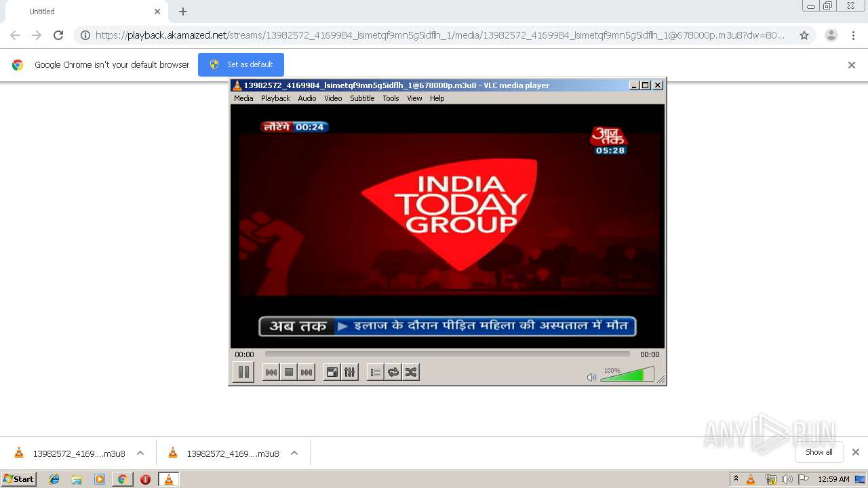The image size is (868, 488).
Task: Set VLC volume via volume slider
Action: [x=627, y=374]
